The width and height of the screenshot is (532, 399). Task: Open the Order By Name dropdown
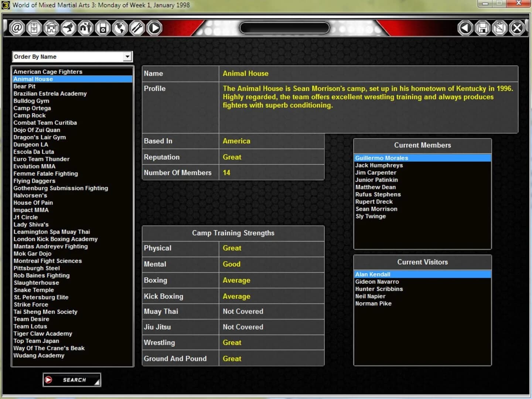[127, 57]
